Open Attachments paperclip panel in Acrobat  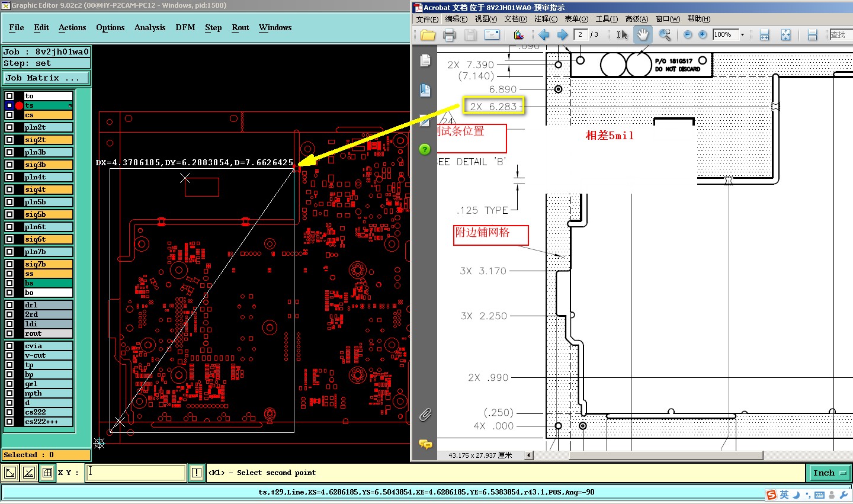pyautogui.click(x=425, y=415)
